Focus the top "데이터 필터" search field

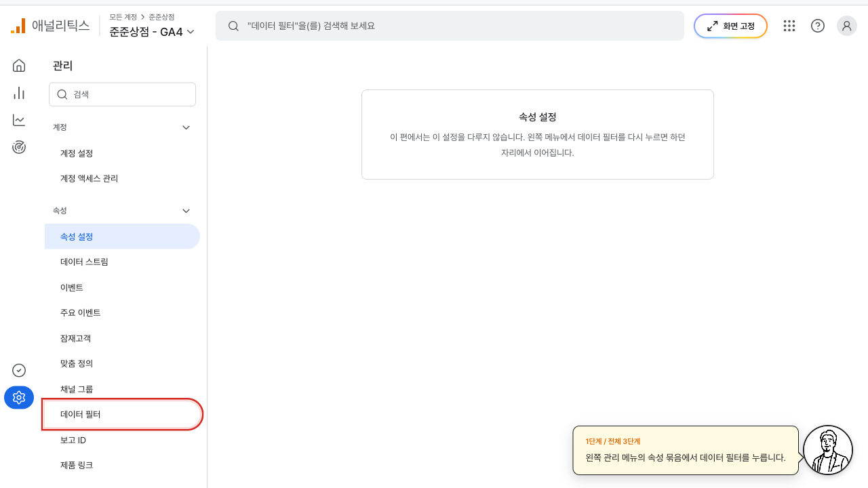450,26
